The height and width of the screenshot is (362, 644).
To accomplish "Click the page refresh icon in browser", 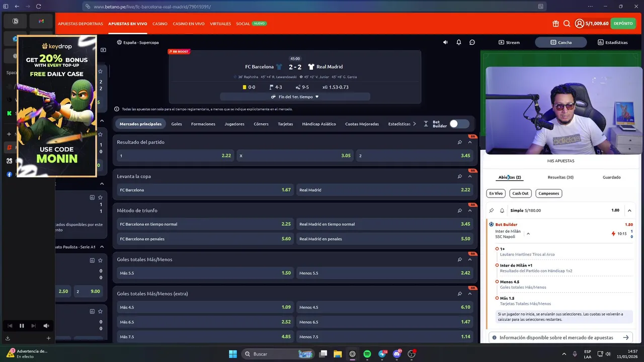I will [x=38, y=7].
